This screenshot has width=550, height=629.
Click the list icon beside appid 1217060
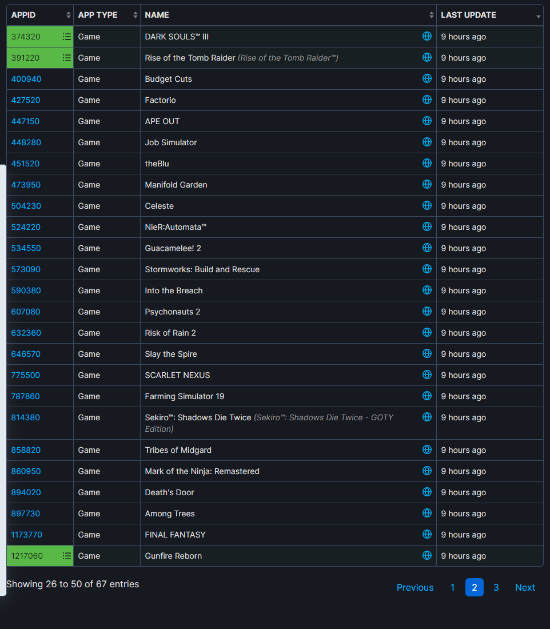click(x=67, y=556)
